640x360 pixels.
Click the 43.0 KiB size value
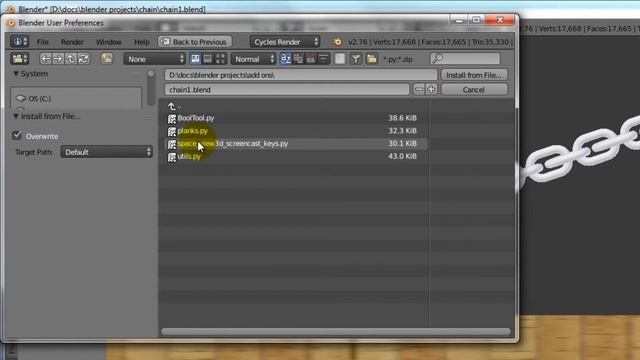coord(402,156)
